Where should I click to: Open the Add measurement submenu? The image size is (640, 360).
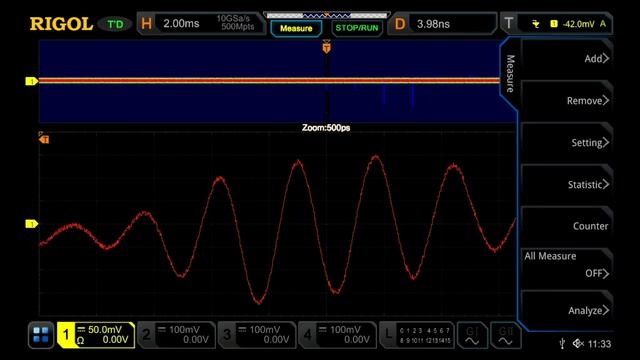pos(567,58)
